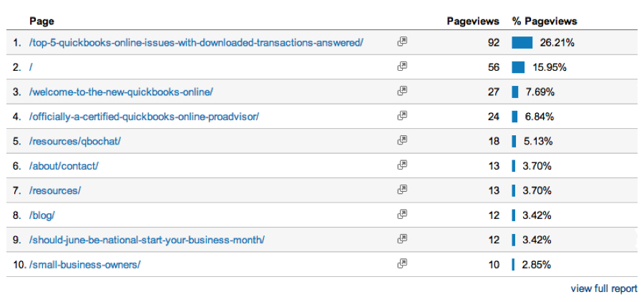Click the /about/contact/ page link

[64, 166]
